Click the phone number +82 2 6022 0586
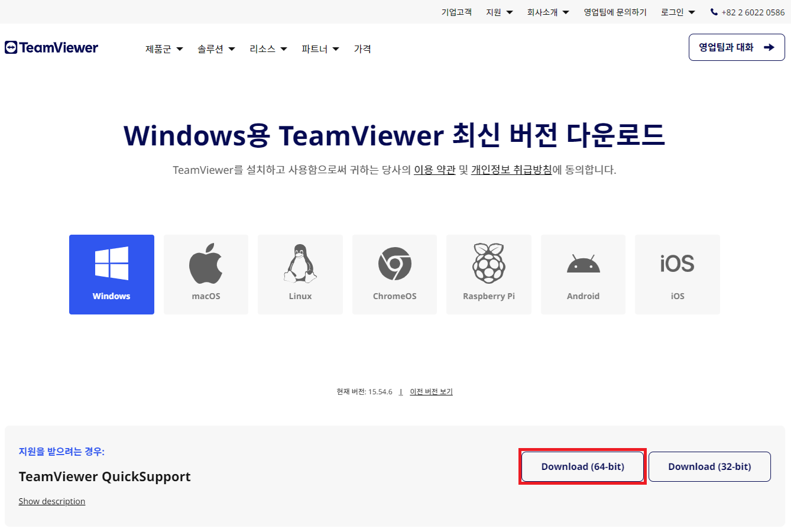Viewport: 791px width, 532px height. 748,12
